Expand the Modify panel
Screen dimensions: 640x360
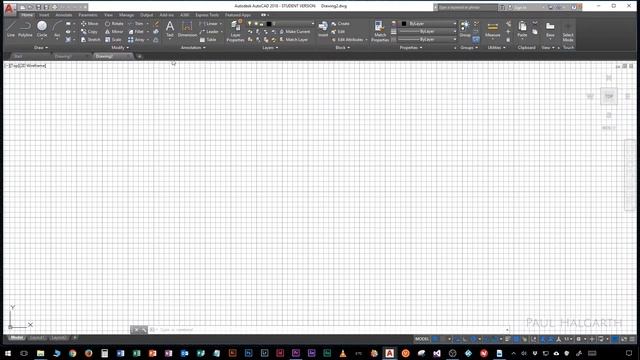(x=120, y=48)
